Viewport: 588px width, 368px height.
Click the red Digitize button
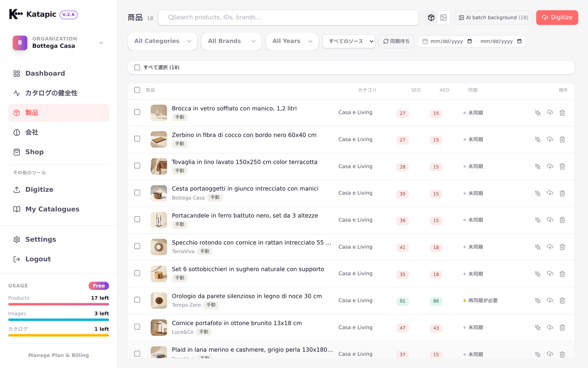[557, 17]
